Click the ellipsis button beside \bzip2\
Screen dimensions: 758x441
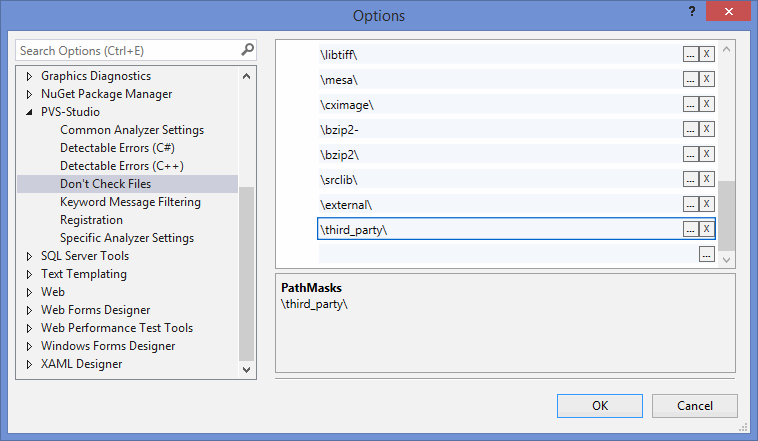pyautogui.click(x=690, y=154)
